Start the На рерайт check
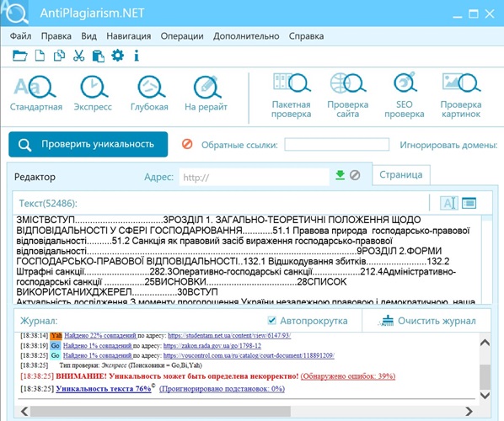 tap(206, 93)
